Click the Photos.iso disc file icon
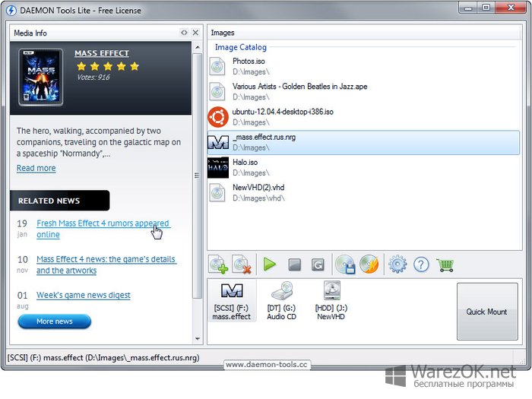Image resolution: width=532 pixels, height=399 pixels. 217,66
